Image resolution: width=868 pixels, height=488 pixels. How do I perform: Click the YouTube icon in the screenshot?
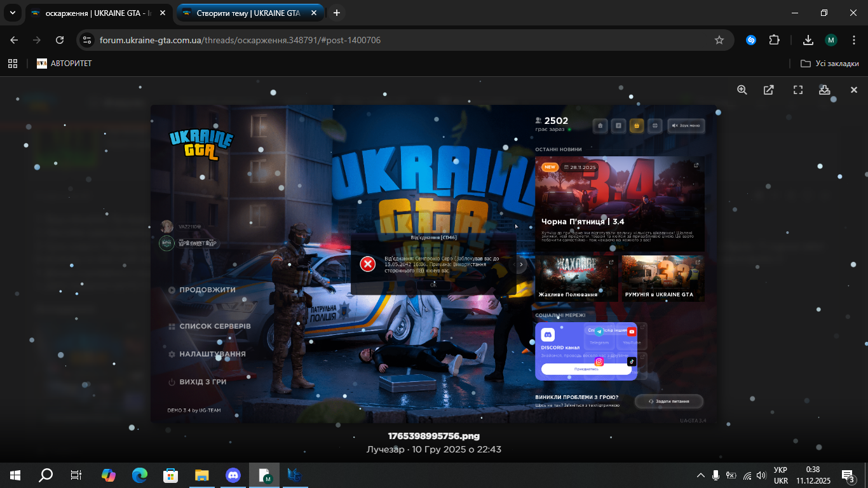pos(632,332)
